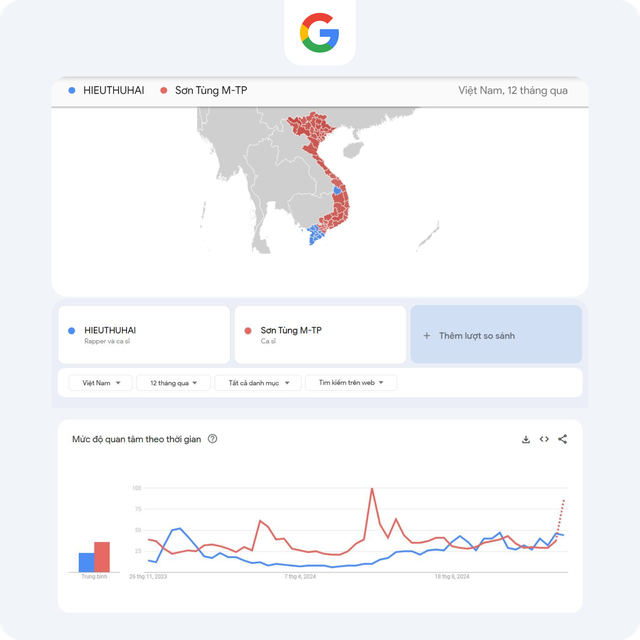This screenshot has width=640, height=640.
Task: Click the plus icon in Thêm lượt so sánh
Action: (x=427, y=336)
